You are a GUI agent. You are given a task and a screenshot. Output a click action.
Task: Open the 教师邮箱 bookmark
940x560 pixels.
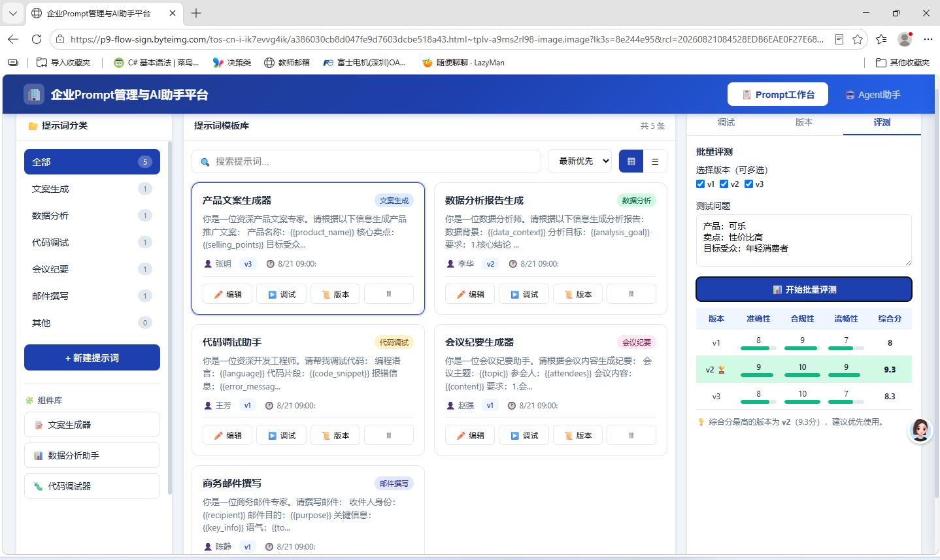tap(287, 63)
